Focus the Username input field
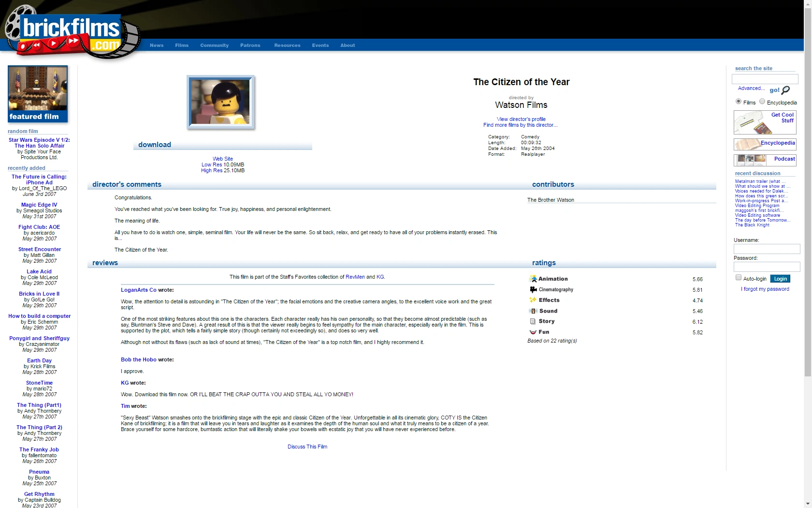The width and height of the screenshot is (812, 508). coord(767,249)
